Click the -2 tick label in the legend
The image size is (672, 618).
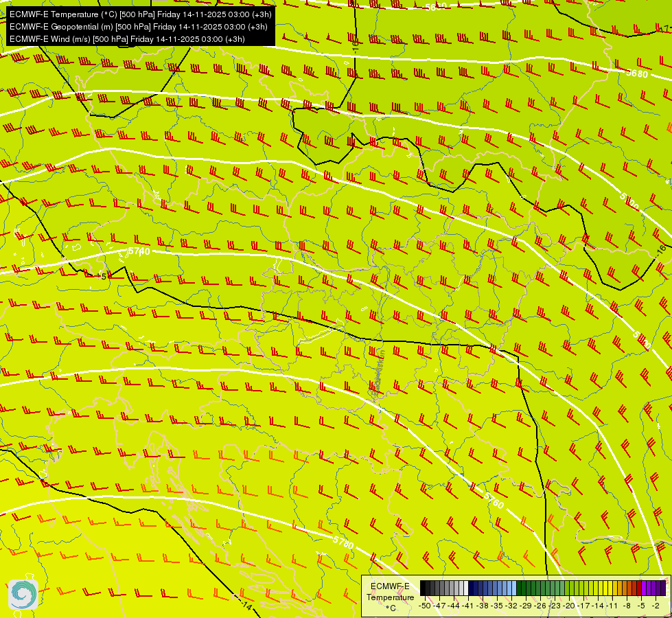point(656,606)
